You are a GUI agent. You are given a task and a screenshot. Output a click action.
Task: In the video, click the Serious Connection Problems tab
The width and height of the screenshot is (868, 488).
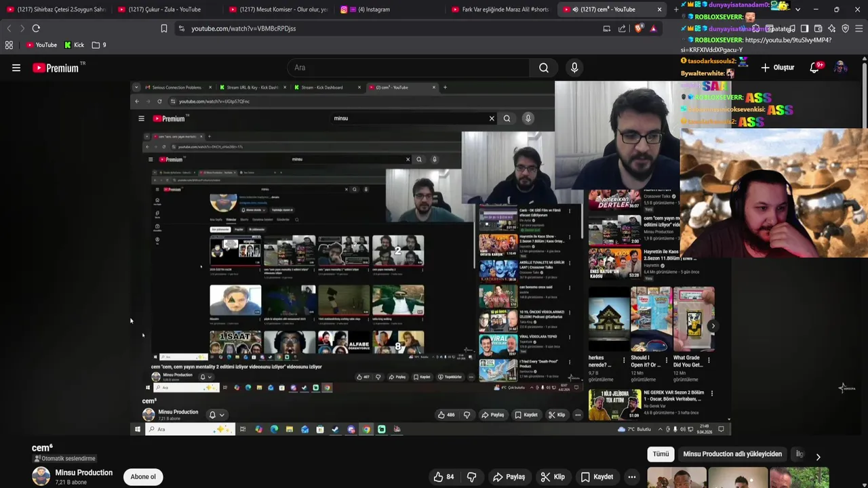[x=176, y=87]
